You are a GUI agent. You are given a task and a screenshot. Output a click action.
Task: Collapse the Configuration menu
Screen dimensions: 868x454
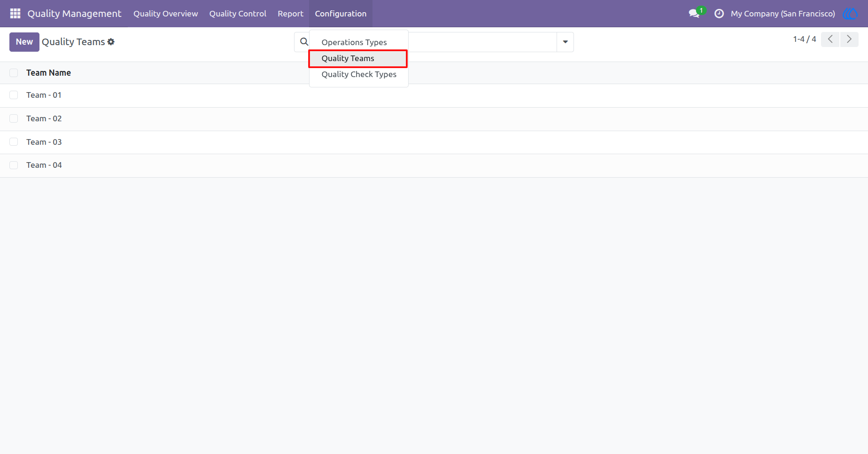341,14
